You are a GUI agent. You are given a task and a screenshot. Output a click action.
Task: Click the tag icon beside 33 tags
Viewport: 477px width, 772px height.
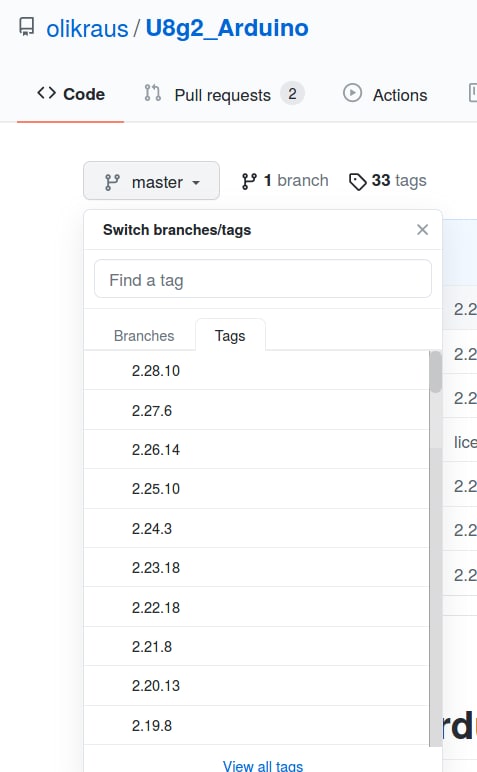tap(357, 181)
